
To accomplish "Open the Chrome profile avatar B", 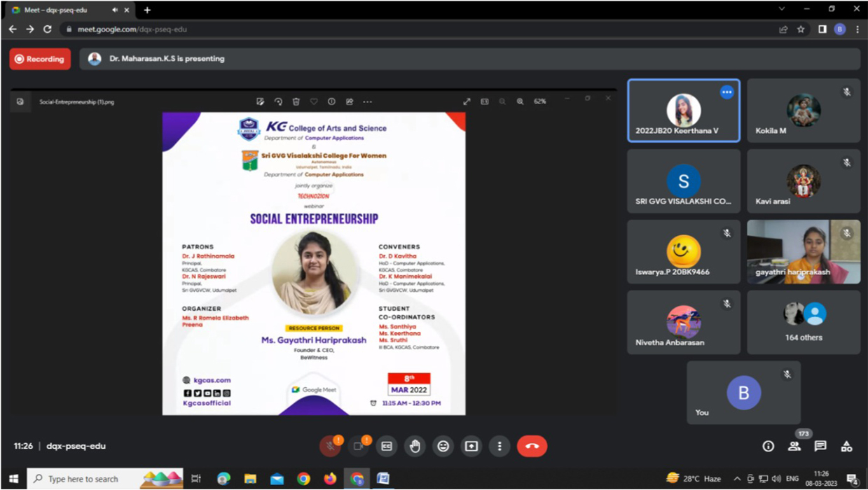I will coord(840,29).
